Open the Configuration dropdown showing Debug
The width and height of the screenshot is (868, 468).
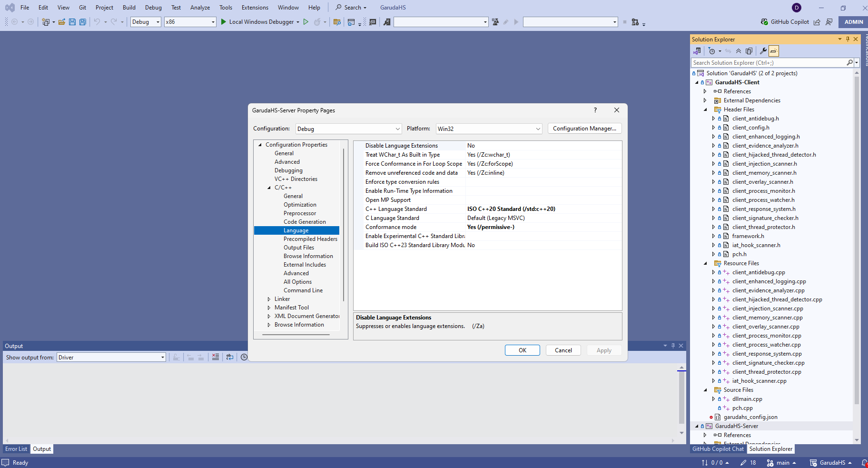coord(349,129)
